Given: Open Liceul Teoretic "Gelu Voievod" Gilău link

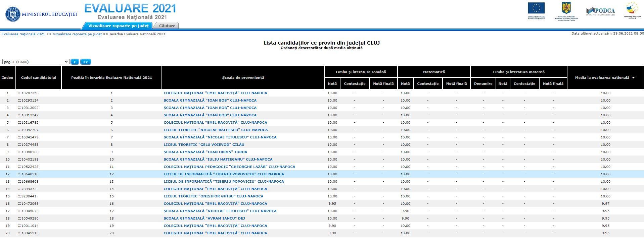Looking at the screenshot, I should [204, 144].
